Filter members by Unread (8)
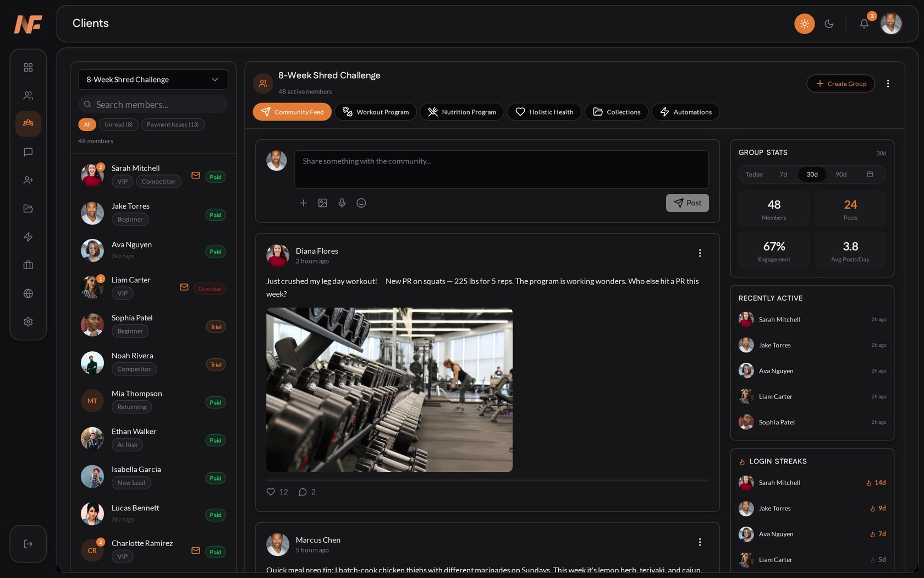 [118, 124]
